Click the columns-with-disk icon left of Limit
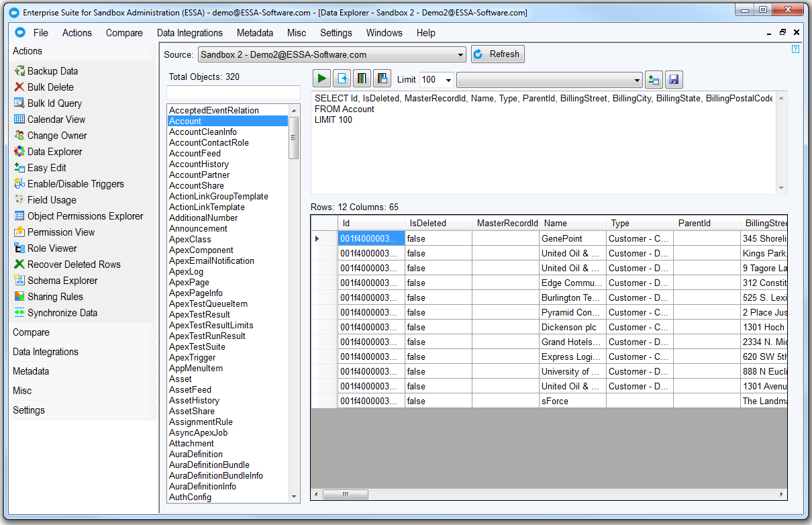Screen dimensions: 812x525 point(383,79)
